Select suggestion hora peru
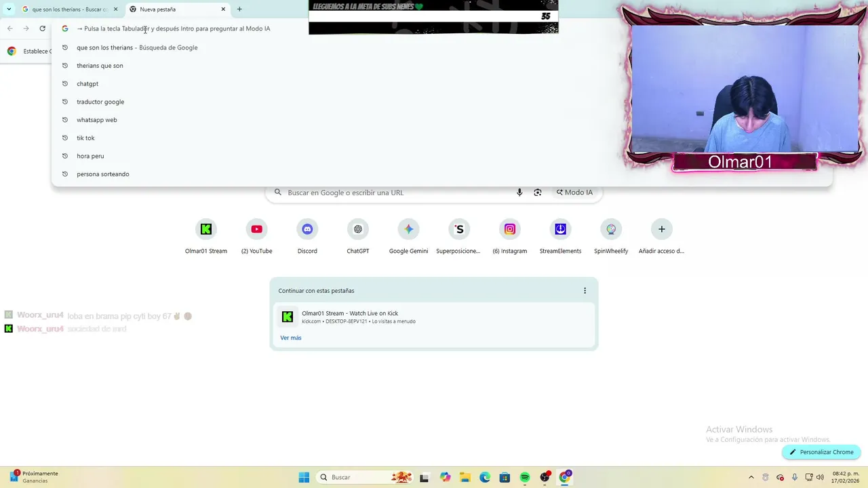 [441, 156]
